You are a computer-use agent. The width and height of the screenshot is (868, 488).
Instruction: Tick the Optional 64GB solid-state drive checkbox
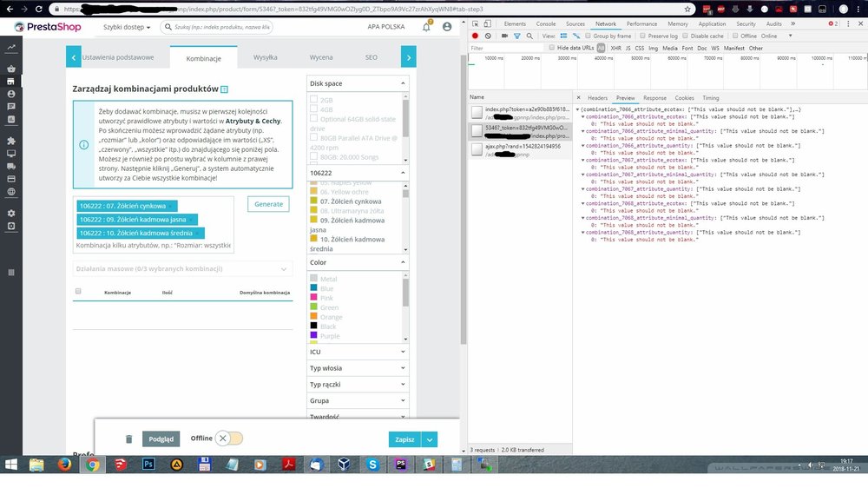point(314,118)
